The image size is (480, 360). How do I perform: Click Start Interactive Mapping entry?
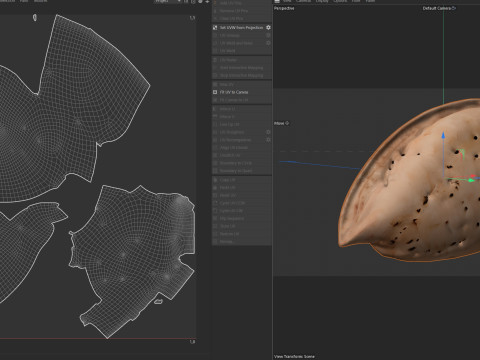coord(241,68)
